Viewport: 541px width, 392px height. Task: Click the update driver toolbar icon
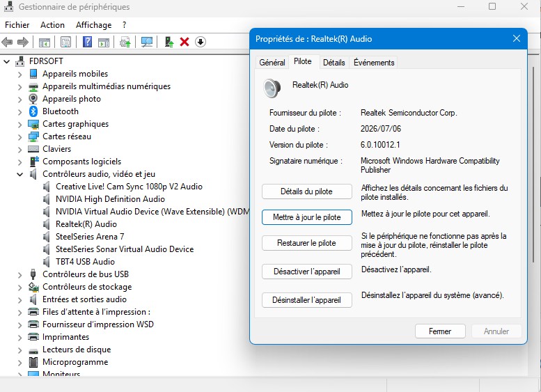(x=125, y=42)
